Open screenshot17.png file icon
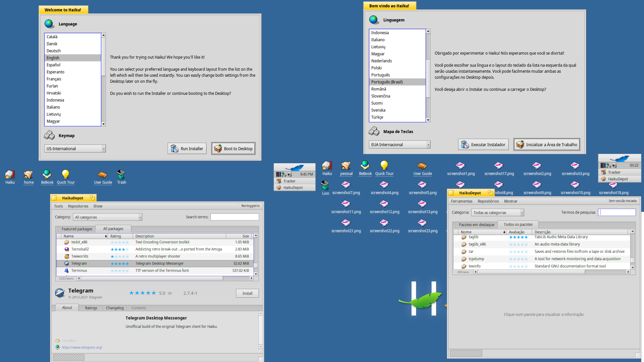644x362 pixels. pyautogui.click(x=499, y=166)
